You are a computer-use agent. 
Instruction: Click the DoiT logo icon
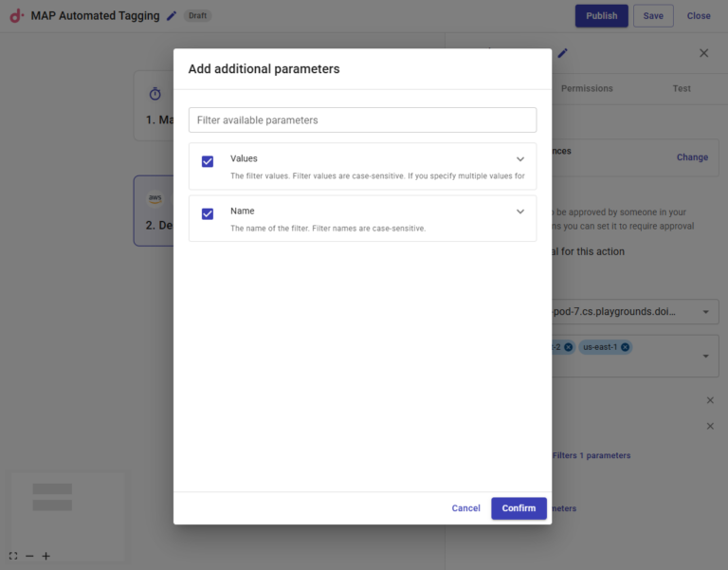coord(16,15)
